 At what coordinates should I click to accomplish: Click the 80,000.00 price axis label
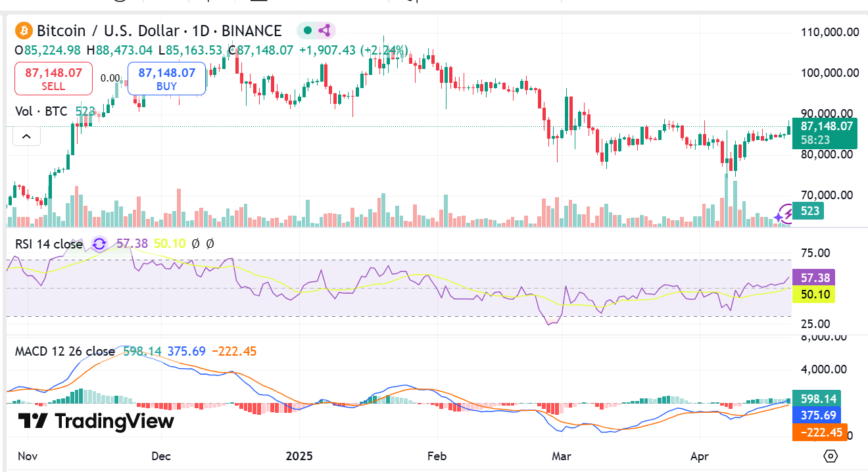(826, 154)
